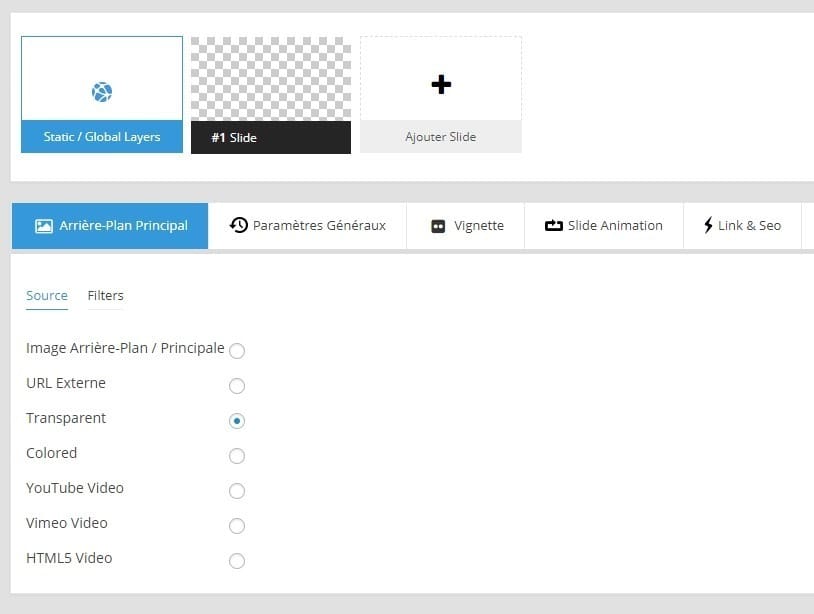Pick YouTube Video as background source
The image size is (814, 614).
click(x=237, y=491)
